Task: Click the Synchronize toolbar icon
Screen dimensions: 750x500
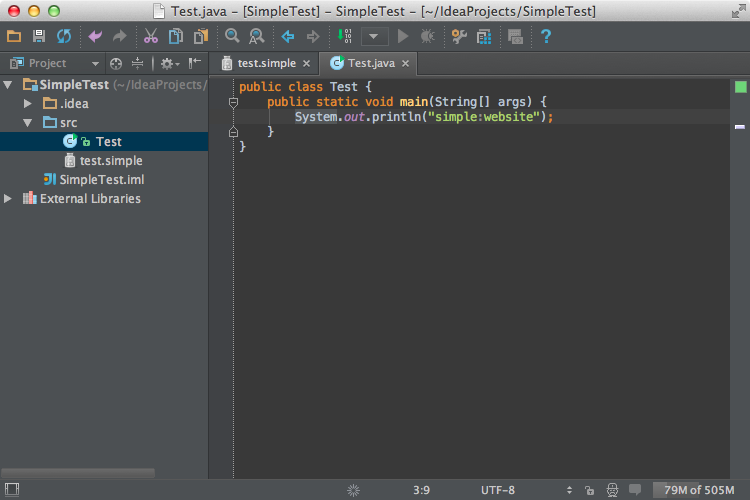Action: coord(63,37)
